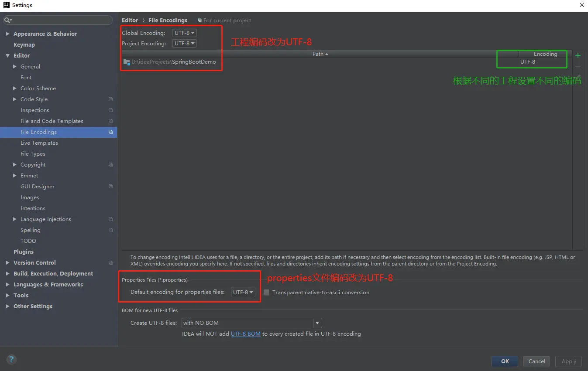Click the Cancel button
This screenshot has width=588, height=371.
[536, 361]
